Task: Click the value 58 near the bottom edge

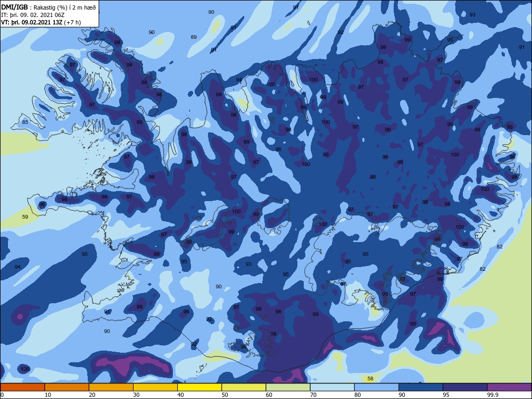Action: 370,378
